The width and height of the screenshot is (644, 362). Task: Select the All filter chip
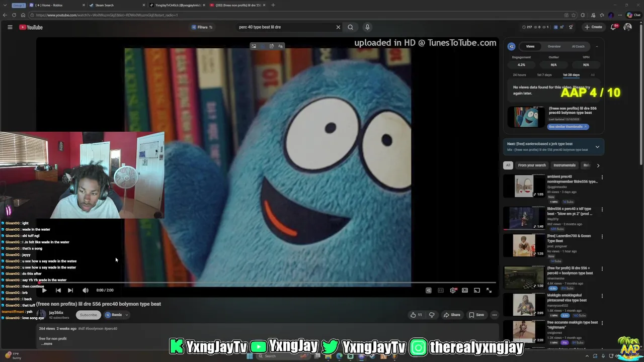point(508,165)
